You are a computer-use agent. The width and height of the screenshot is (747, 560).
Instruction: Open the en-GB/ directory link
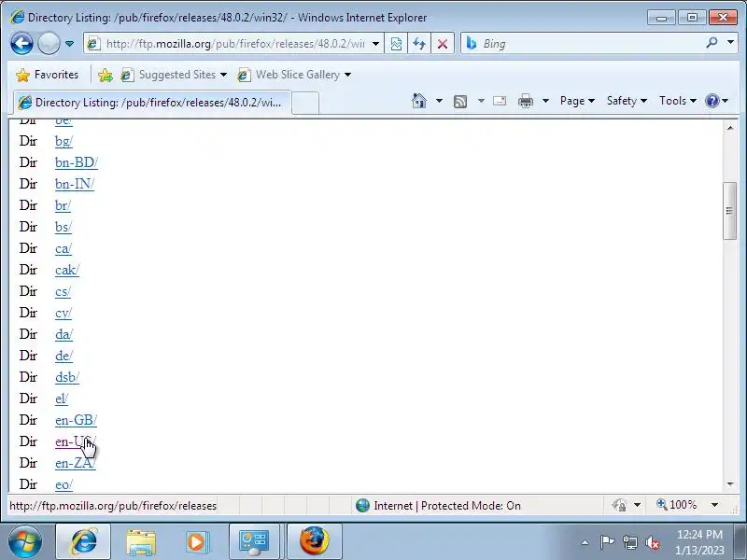point(77,420)
